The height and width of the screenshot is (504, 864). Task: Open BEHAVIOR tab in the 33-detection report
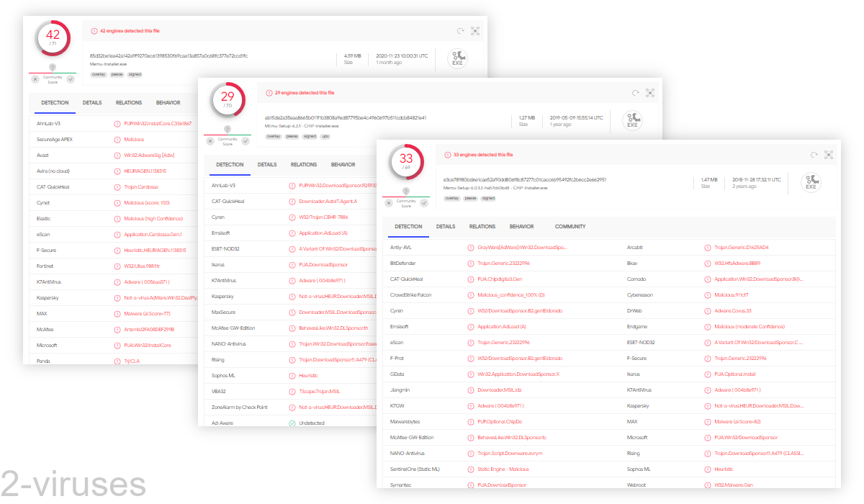point(522,227)
